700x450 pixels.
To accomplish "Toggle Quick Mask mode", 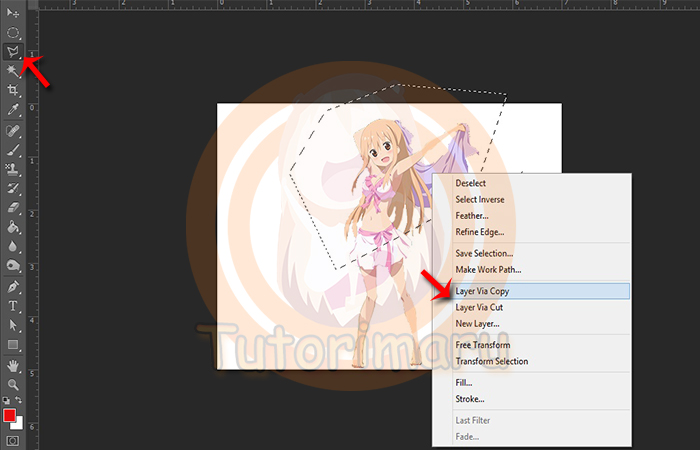I will [12, 441].
